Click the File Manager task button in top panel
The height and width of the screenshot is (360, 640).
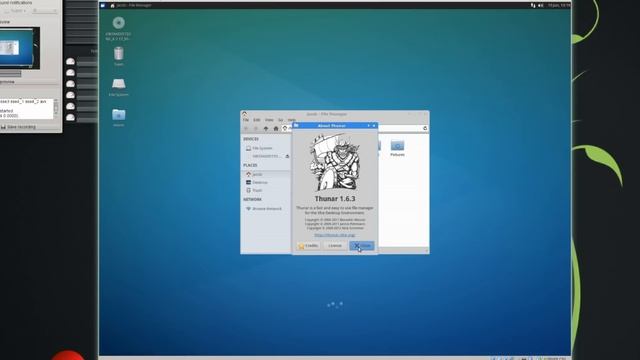pos(131,5)
